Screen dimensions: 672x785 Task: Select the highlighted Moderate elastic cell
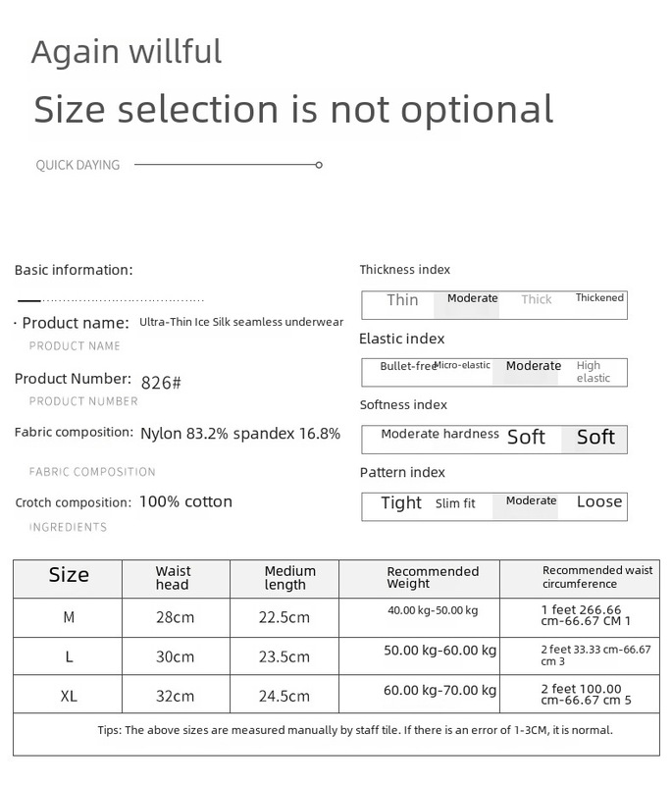coord(533,366)
